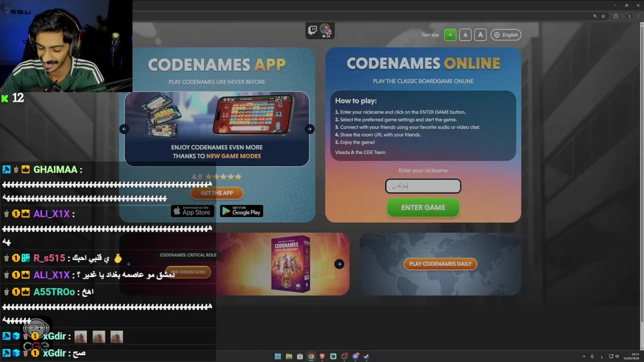Go back in the Critical Role banner carousel
Viewport: 644px width, 362px height.
click(x=129, y=264)
